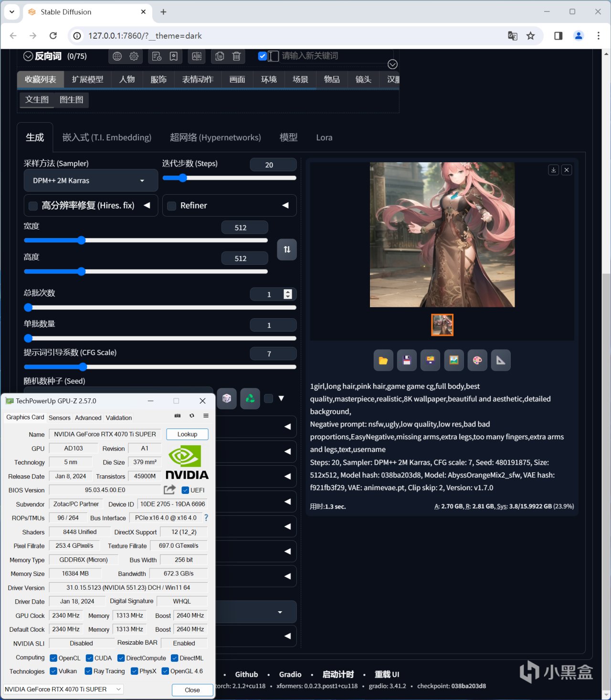This screenshot has width=611, height=700.
Task: Toggle the CUDA checkbox in GPU-Z
Action: [x=89, y=658]
